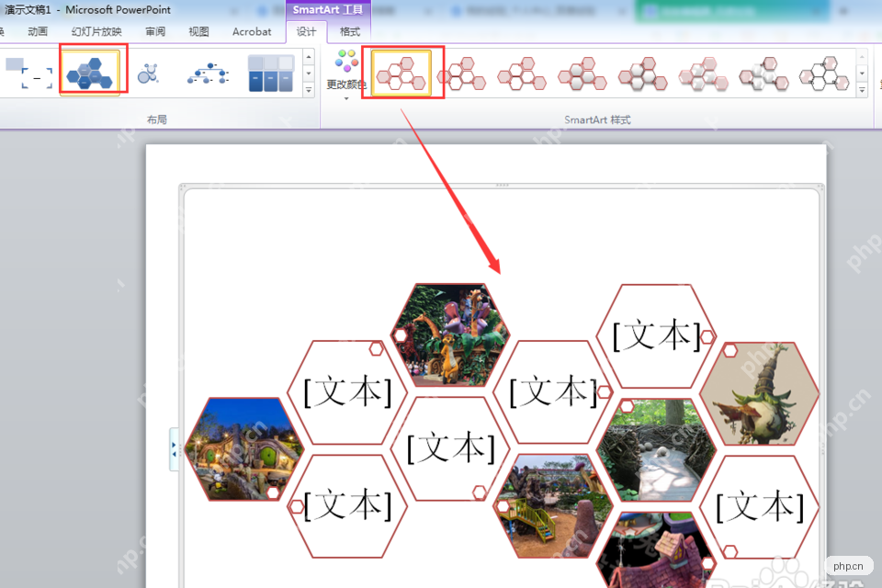Open the Animations tab

tap(38, 31)
